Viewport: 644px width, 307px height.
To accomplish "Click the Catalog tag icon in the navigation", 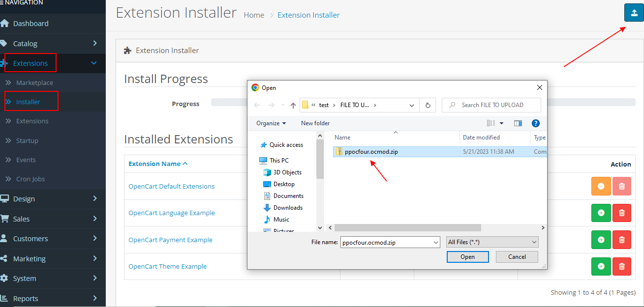I will 4,43.
